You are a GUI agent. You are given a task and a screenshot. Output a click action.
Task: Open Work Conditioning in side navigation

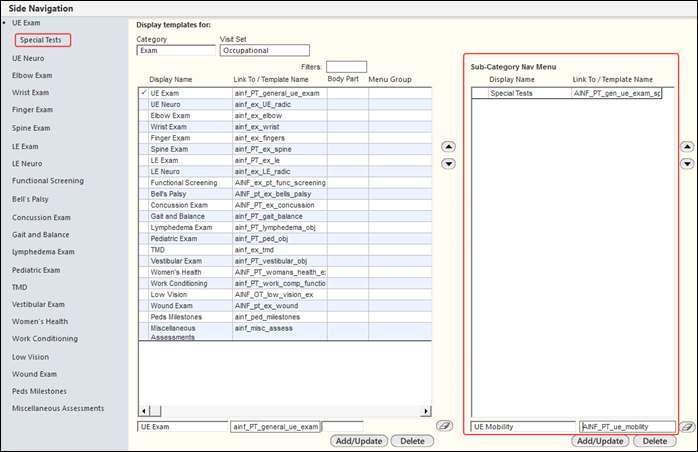coord(45,338)
